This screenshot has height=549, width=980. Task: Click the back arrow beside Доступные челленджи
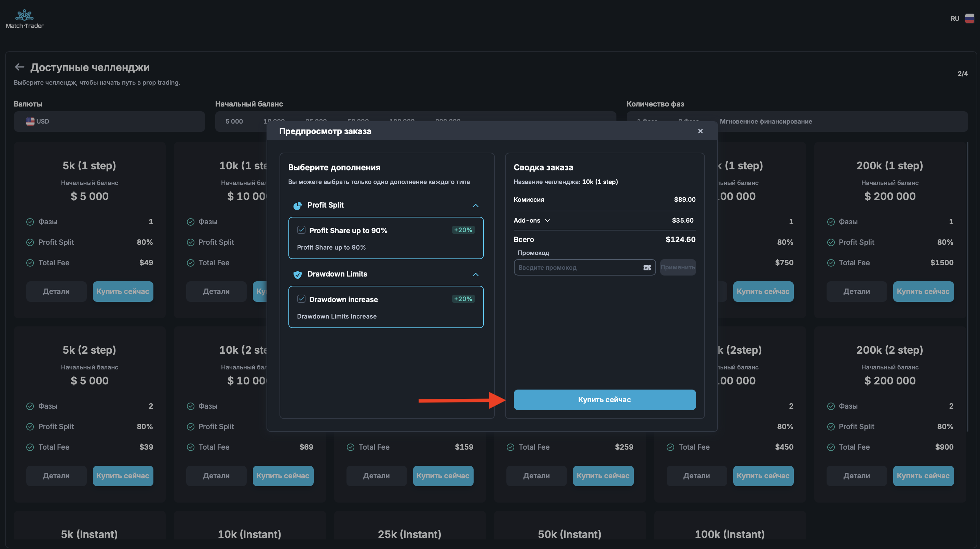tap(19, 67)
